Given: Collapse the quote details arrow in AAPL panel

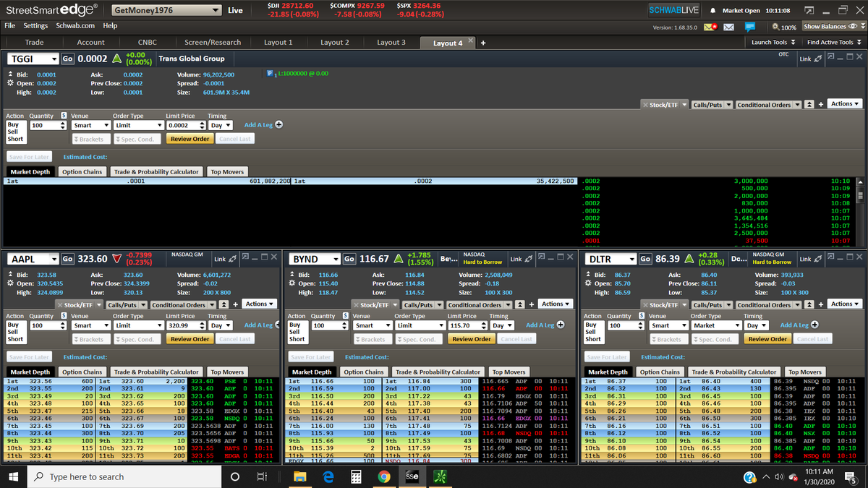Looking at the screenshot, I should (10, 275).
